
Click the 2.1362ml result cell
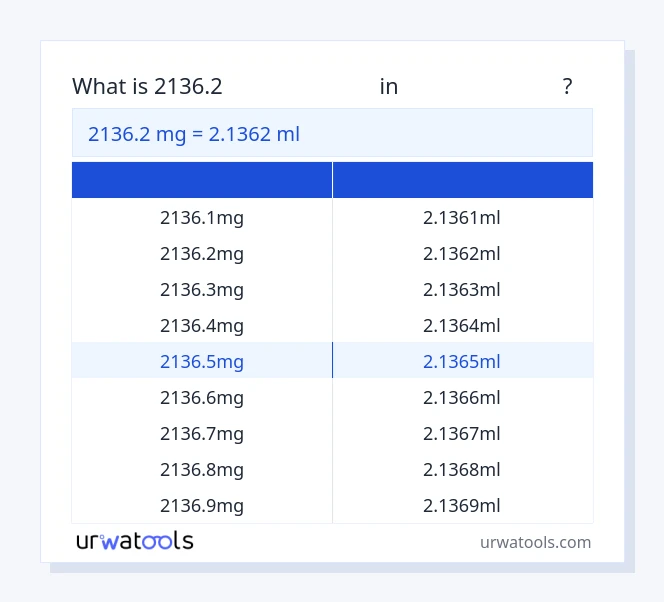462,254
